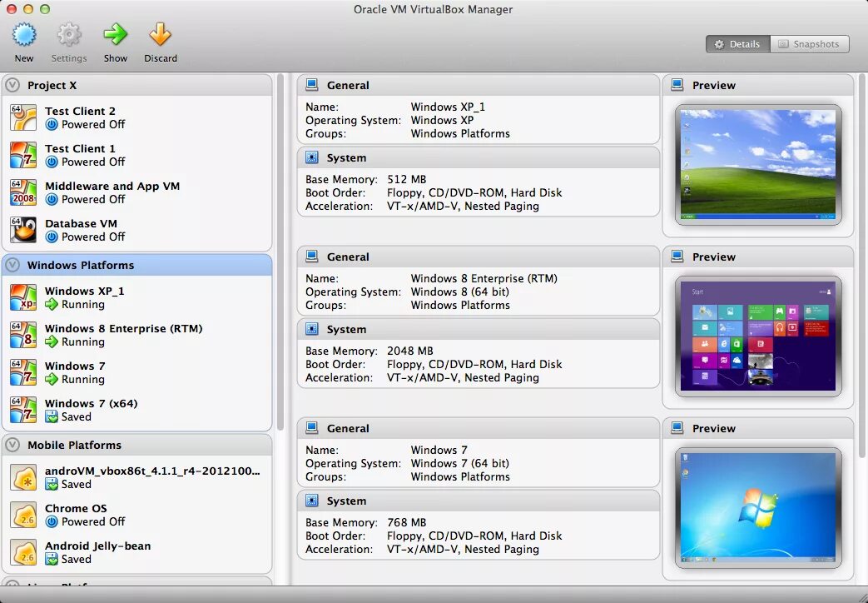Click Windows 7 (64 bit) operating system value
Image resolution: width=868 pixels, height=603 pixels.
[x=459, y=463]
